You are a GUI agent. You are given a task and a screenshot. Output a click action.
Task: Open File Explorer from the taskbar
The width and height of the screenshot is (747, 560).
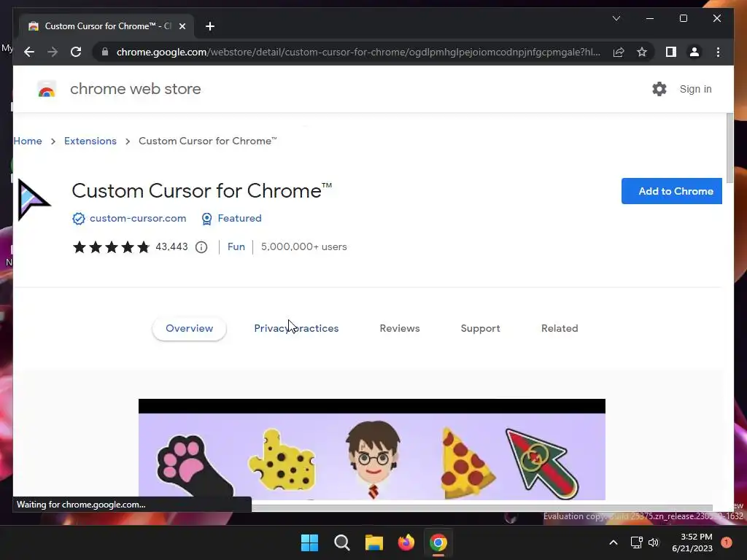pyautogui.click(x=374, y=542)
